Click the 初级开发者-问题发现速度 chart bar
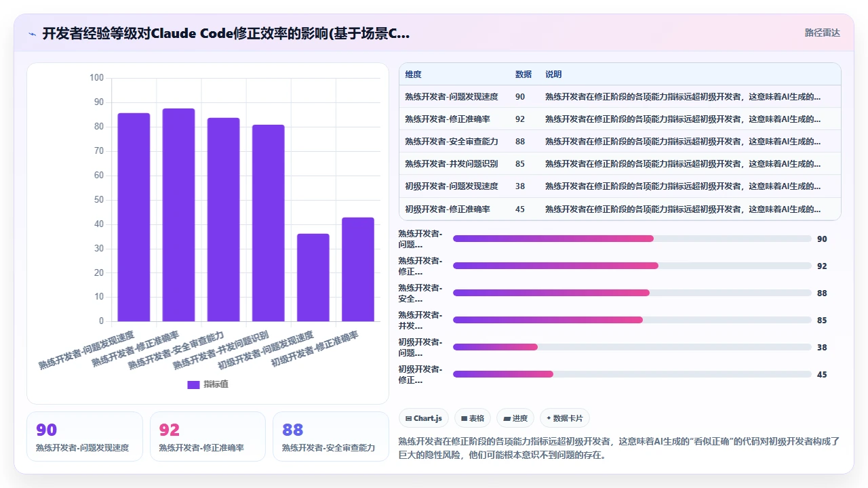 pos(313,278)
